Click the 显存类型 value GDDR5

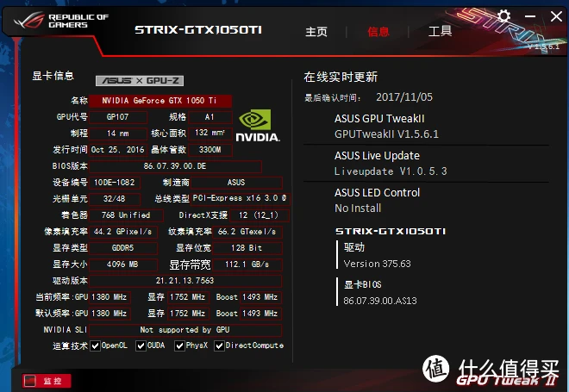point(123,248)
